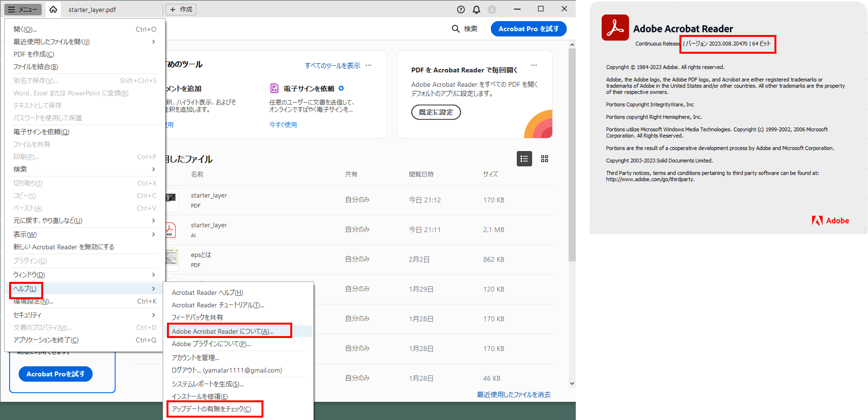Select システムレポートを生成 item
Screen dimensions: 868x420
pos(238,384)
